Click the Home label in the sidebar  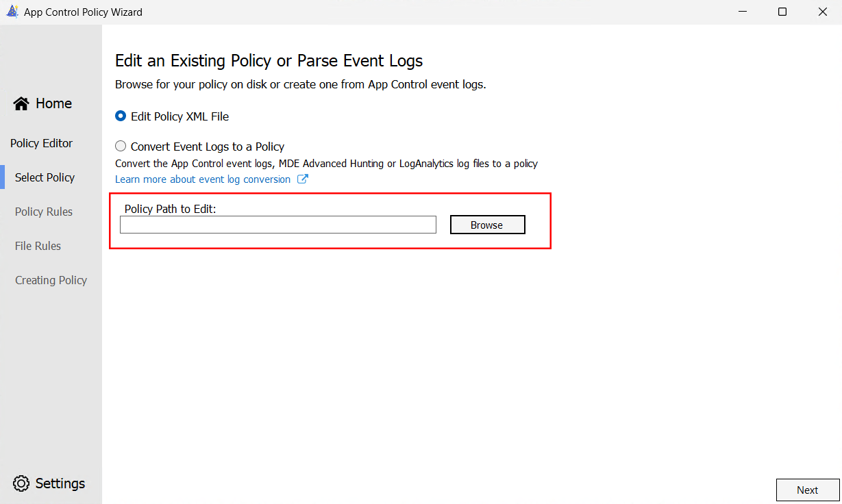tap(53, 103)
